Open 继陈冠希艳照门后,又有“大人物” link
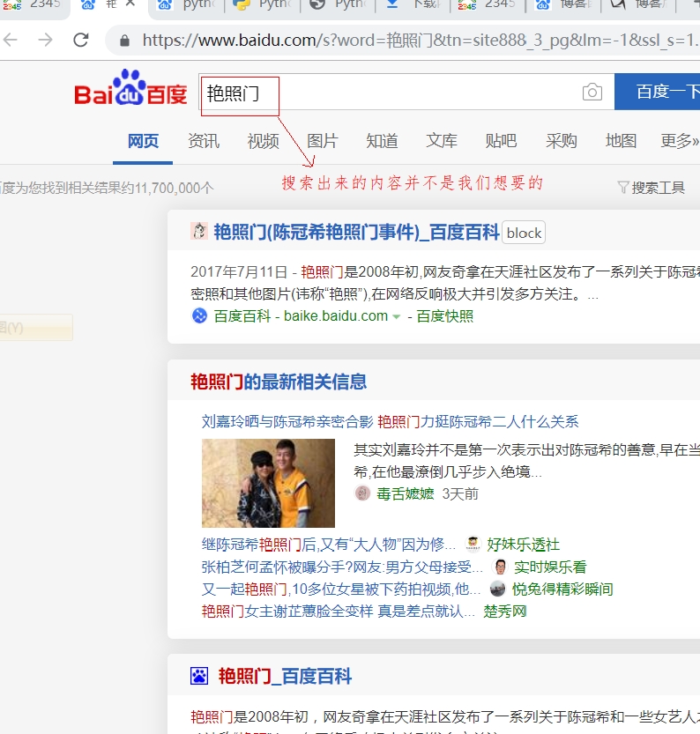The width and height of the screenshot is (700, 734). (x=328, y=544)
